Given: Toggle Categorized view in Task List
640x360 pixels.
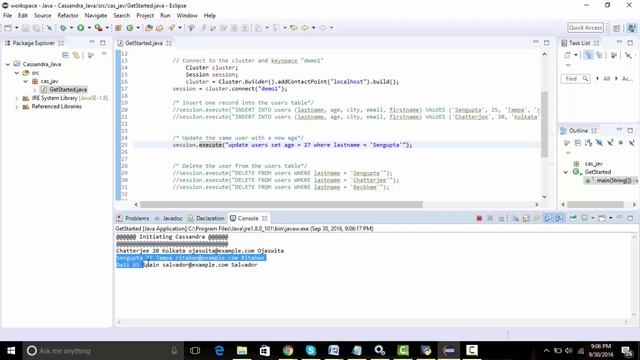Looking at the screenshot, I should pyautogui.click(x=588, y=55).
